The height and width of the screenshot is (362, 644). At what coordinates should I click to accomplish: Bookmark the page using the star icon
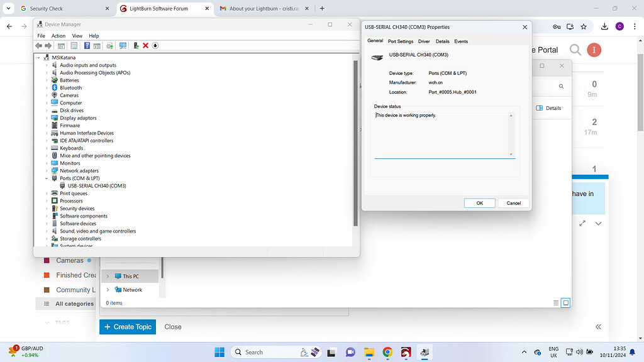[584, 27]
